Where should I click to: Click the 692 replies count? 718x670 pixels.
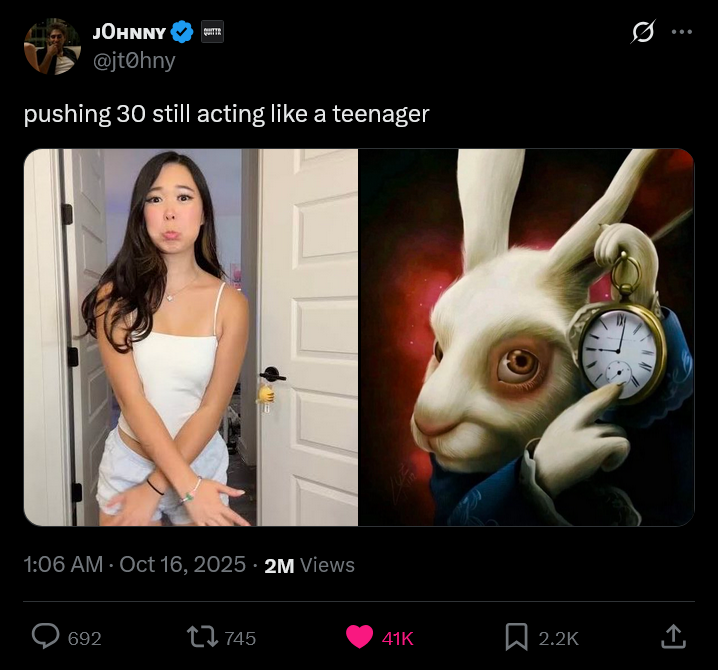click(x=85, y=638)
